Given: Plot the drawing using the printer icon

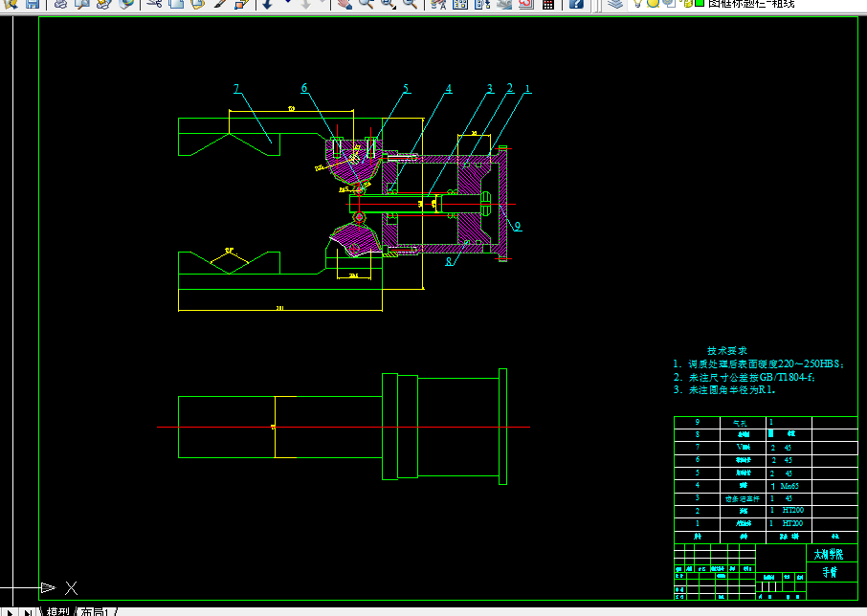Looking at the screenshot, I should point(60,4).
